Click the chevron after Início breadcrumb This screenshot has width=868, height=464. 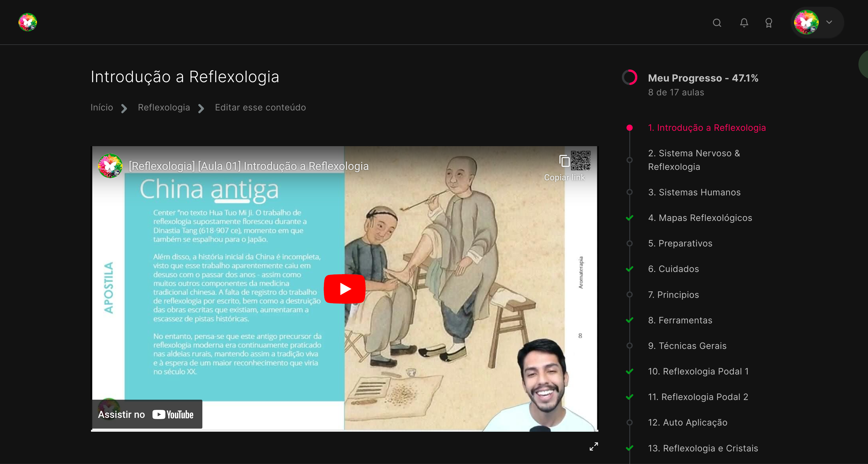[x=124, y=108]
